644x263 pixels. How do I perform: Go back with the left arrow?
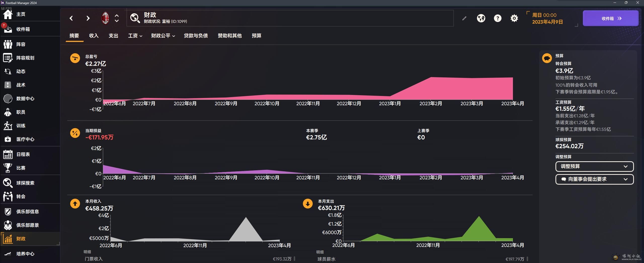pos(71,18)
